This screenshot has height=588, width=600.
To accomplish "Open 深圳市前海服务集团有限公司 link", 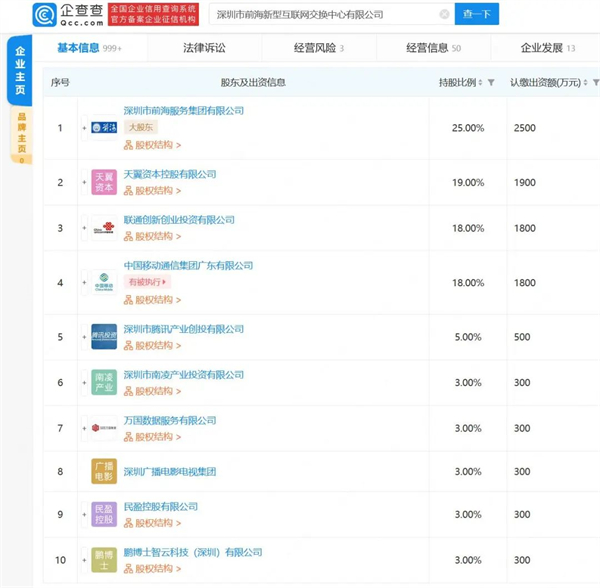I will click(x=184, y=111).
